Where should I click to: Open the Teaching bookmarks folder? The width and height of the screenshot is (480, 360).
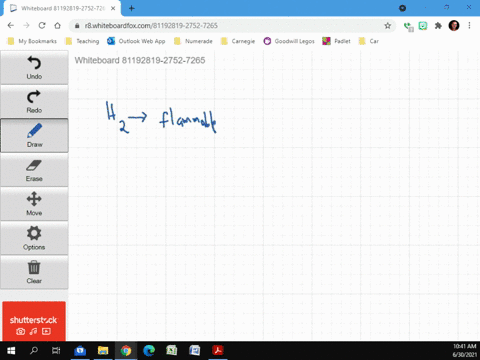(83, 41)
